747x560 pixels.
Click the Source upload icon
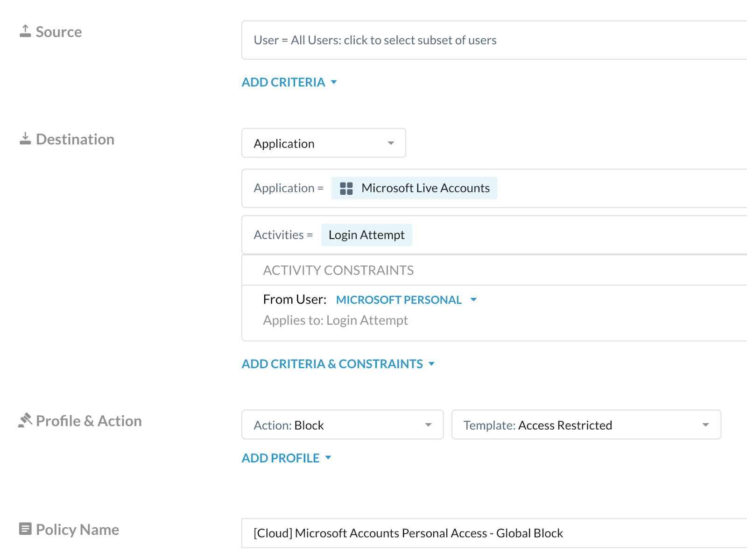tap(25, 31)
